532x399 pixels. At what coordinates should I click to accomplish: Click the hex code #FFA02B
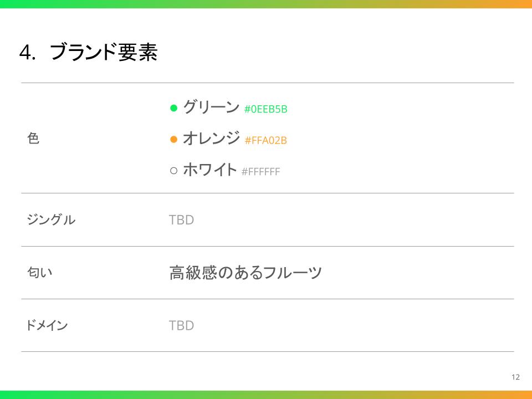(x=265, y=140)
